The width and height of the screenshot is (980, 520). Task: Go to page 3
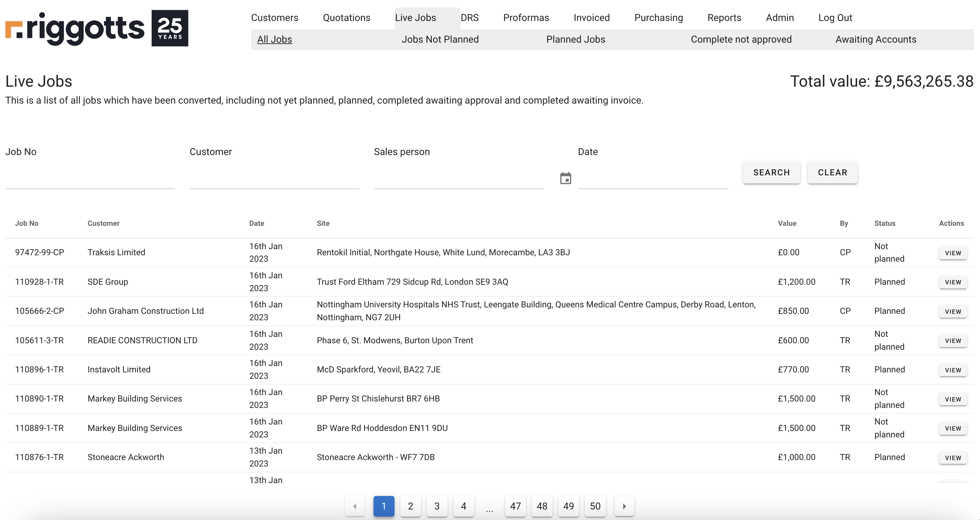(x=436, y=506)
